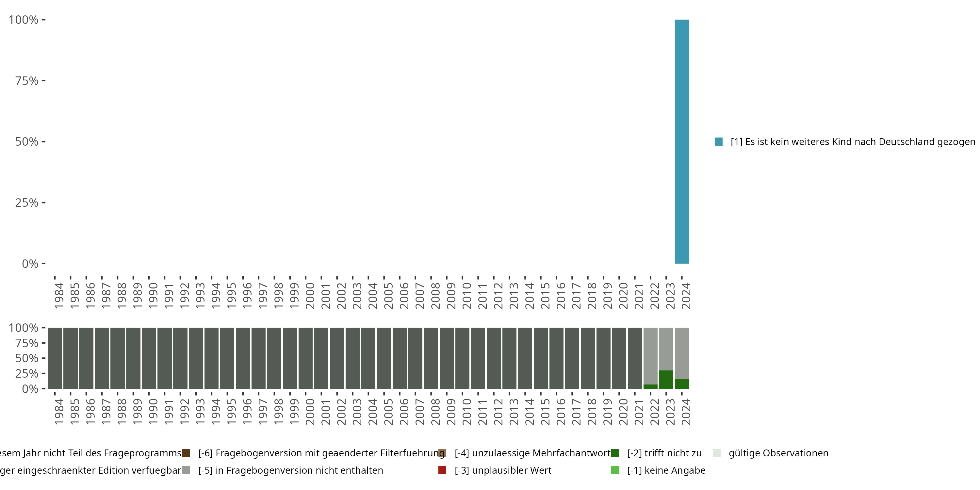Click the 50% y-axis label on the upper chart
The width and height of the screenshot is (980, 490).
pos(27,141)
